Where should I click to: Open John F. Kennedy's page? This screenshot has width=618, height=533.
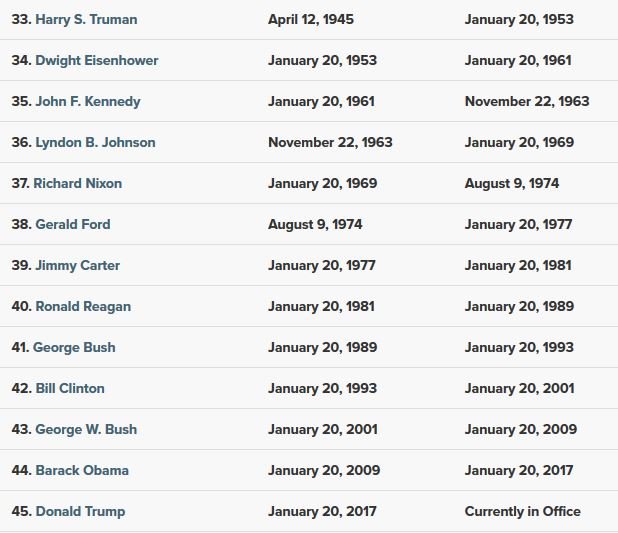(88, 101)
